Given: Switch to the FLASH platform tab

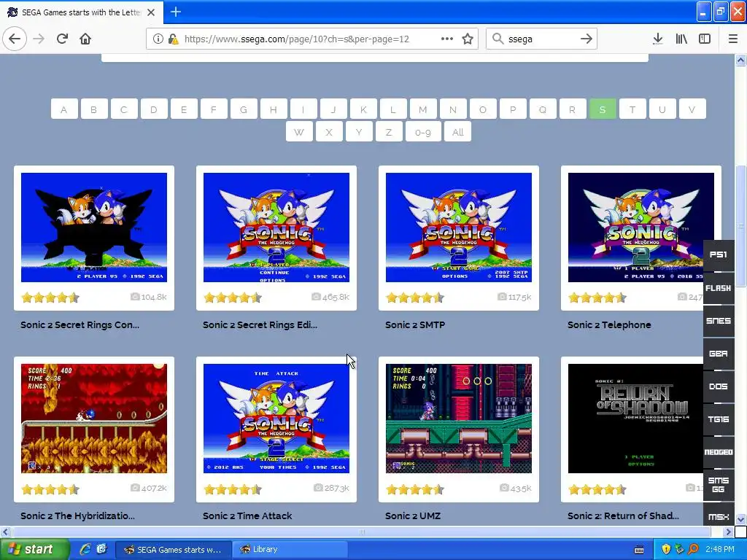Looking at the screenshot, I should tap(719, 288).
